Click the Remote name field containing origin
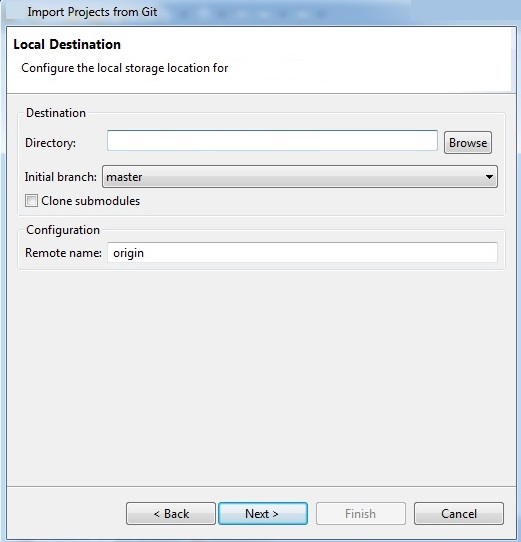The height and width of the screenshot is (542, 521). [302, 253]
